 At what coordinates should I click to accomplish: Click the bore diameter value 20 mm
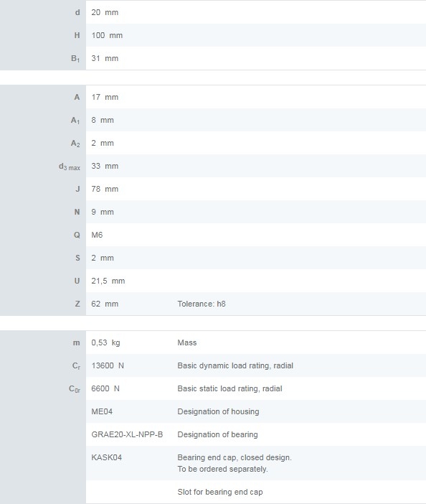(105, 12)
